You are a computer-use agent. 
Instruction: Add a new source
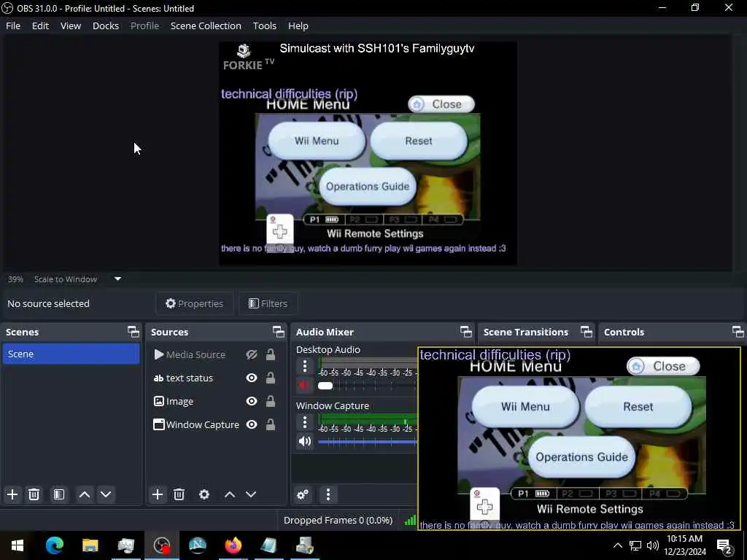(158, 494)
